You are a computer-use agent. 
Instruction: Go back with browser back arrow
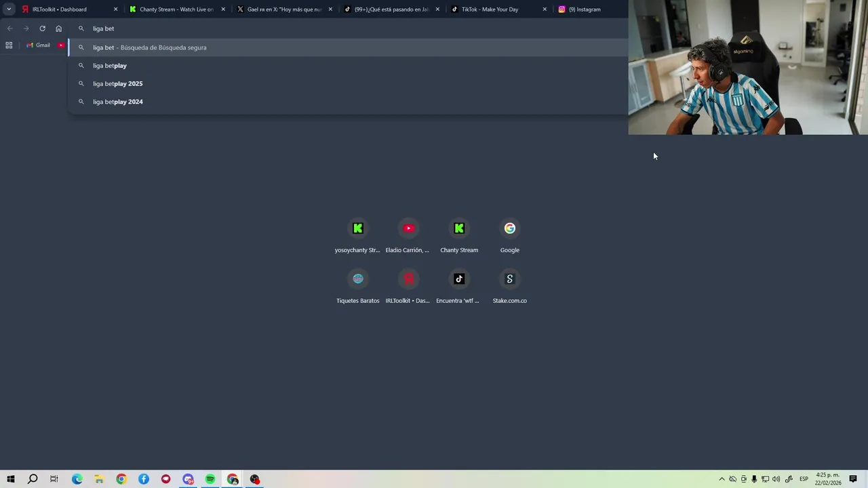coord(9,28)
